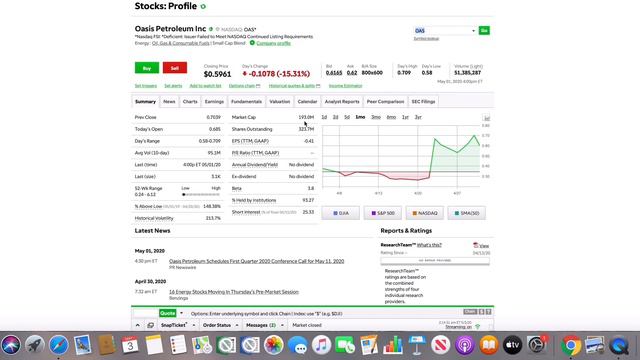This screenshot has width=640, height=360.
Task: Open the Company profile link
Action: click(273, 43)
